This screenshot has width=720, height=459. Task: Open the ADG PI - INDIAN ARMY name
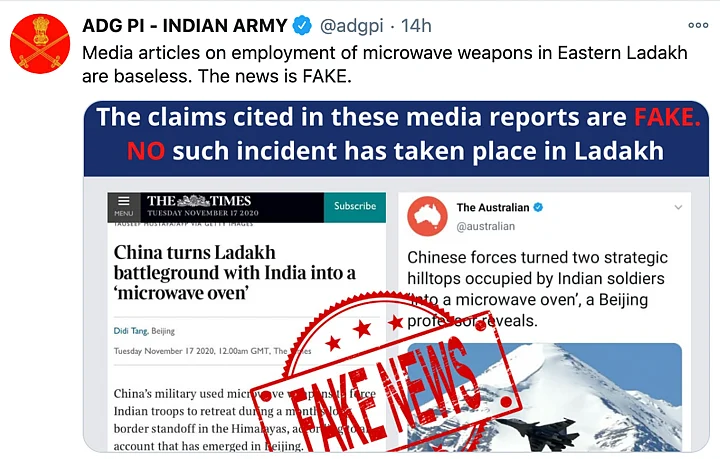(185, 26)
